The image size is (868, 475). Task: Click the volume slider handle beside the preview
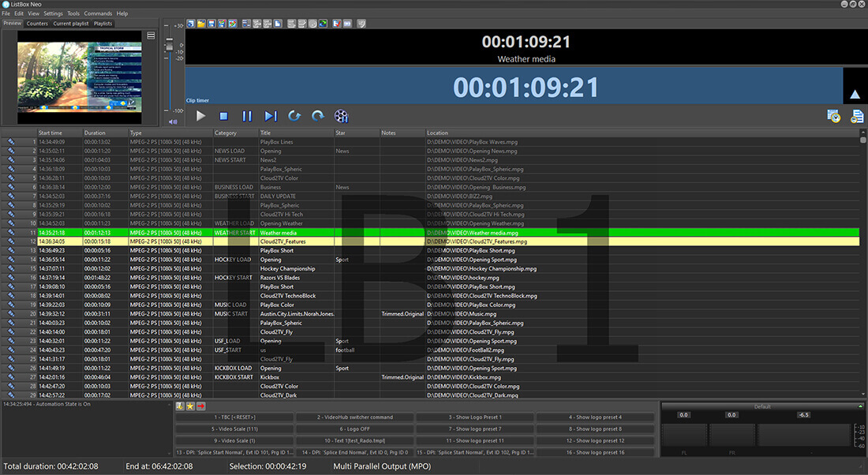pos(169,46)
